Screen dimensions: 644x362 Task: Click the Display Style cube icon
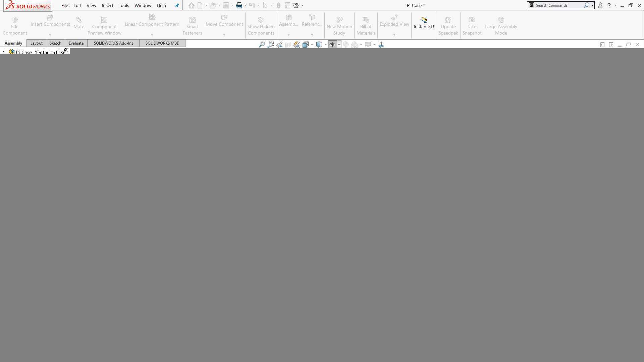pyautogui.click(x=319, y=45)
